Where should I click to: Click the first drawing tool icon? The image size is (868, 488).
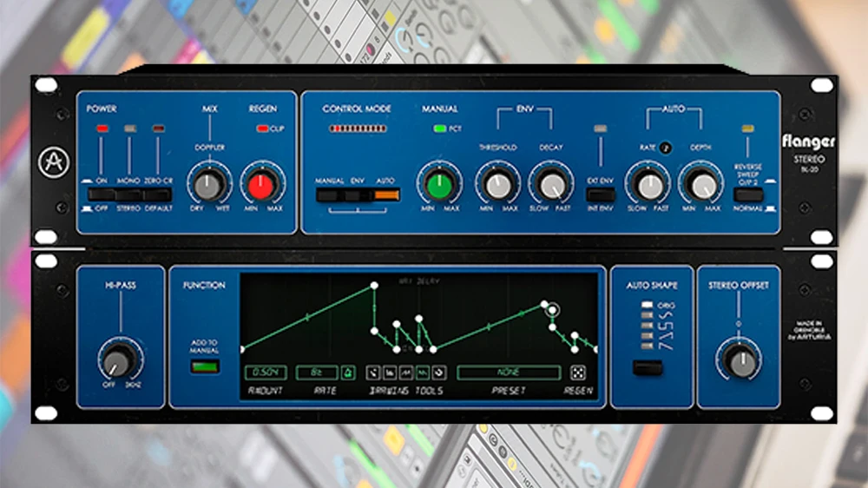372,373
